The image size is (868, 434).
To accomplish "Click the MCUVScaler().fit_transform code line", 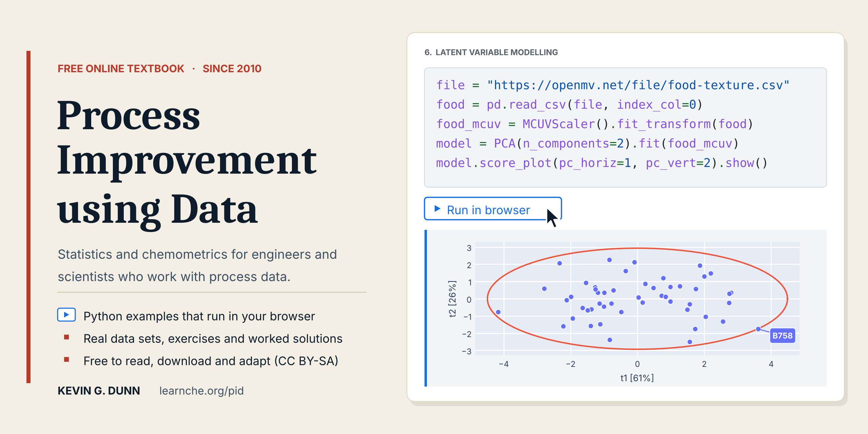I will (x=595, y=124).
